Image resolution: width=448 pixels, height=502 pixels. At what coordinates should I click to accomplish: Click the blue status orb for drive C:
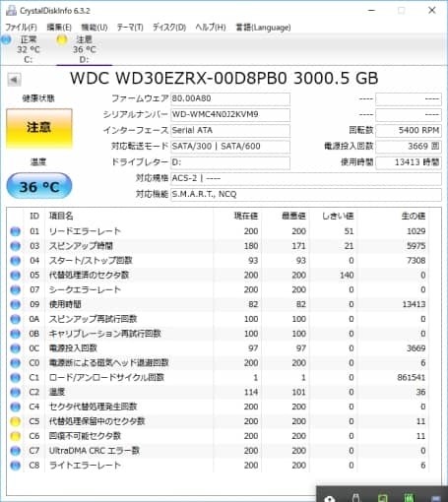(x=6, y=39)
